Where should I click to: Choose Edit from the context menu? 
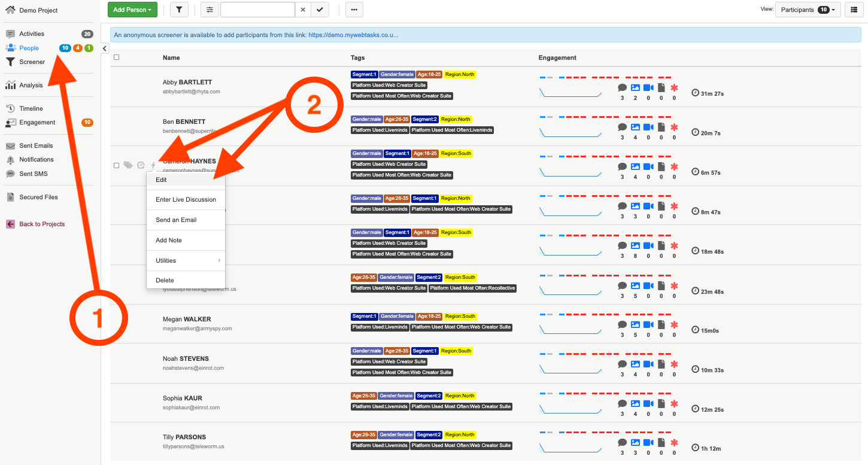(x=186, y=180)
